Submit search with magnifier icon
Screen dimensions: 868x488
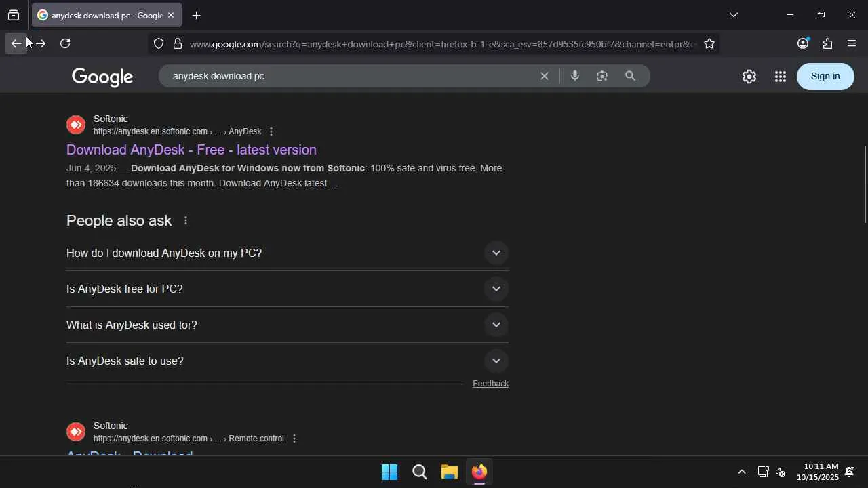click(x=630, y=76)
